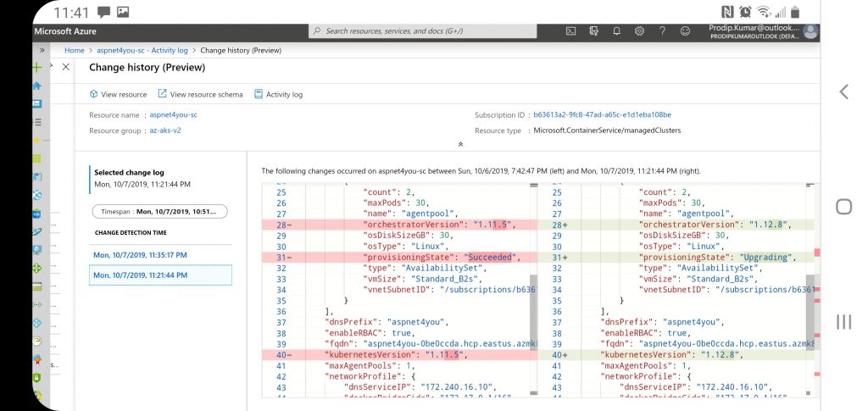Image resolution: width=868 pixels, height=411 pixels.
Task: Open Cloud Shell from top bar
Action: click(x=570, y=31)
